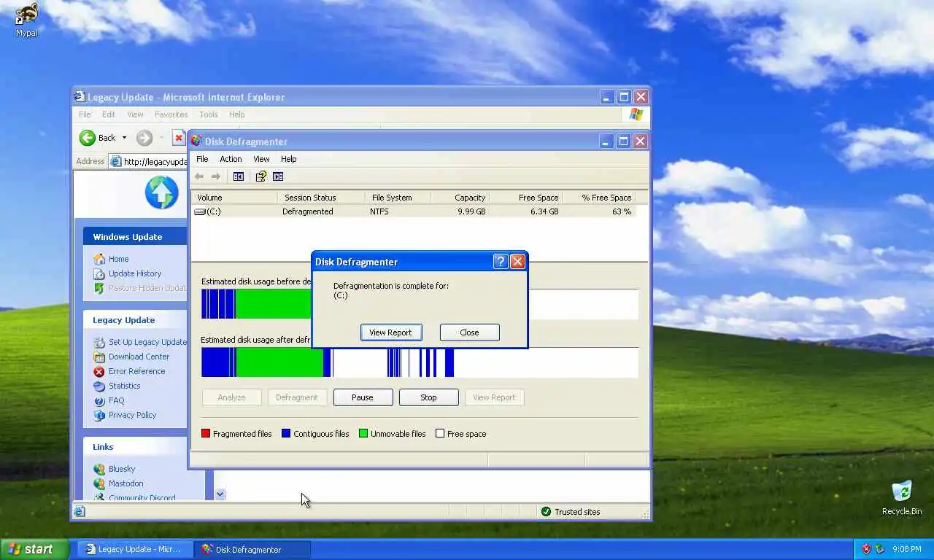Viewport: 934px width, 560px height.
Task: Select the "NTFS" file system cell
Action: click(x=379, y=211)
